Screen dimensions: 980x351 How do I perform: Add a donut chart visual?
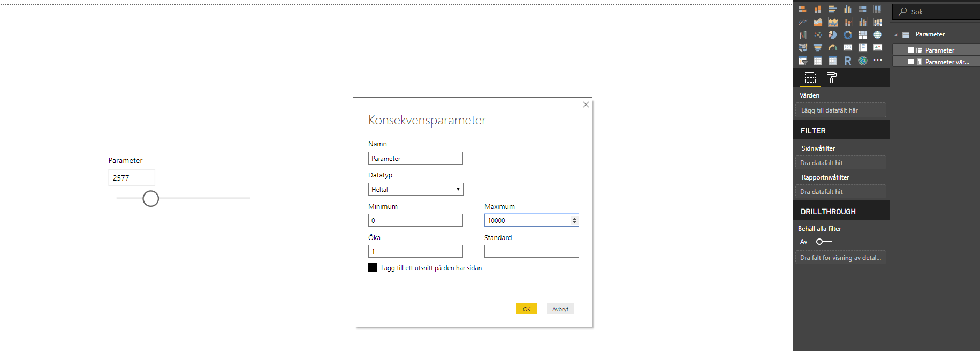[x=847, y=35]
